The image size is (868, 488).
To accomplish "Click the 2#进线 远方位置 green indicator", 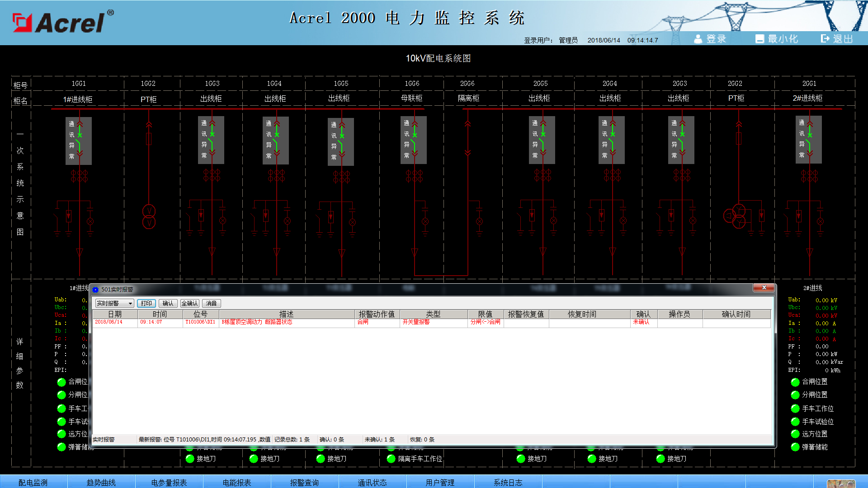I will (795, 434).
